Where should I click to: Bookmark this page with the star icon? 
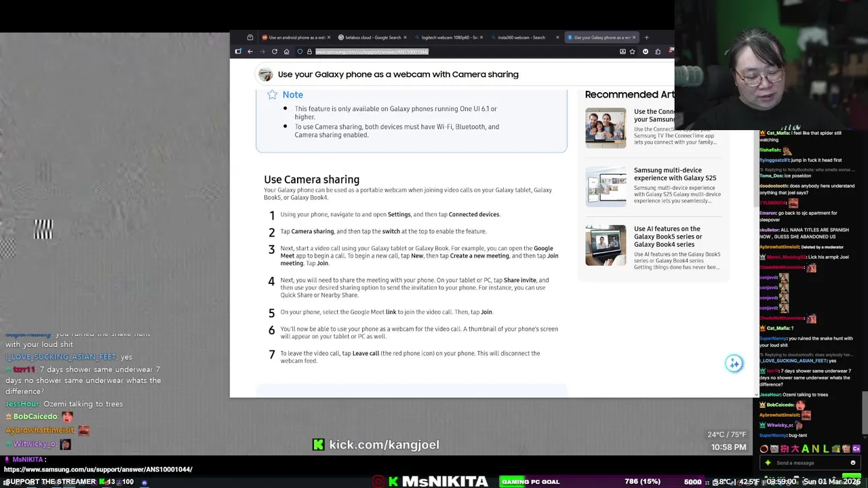633,52
